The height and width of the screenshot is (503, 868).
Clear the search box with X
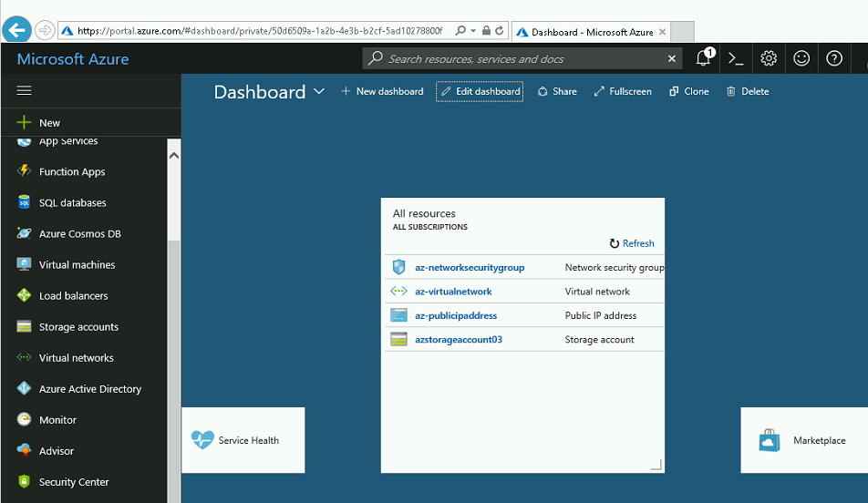pyautogui.click(x=671, y=58)
